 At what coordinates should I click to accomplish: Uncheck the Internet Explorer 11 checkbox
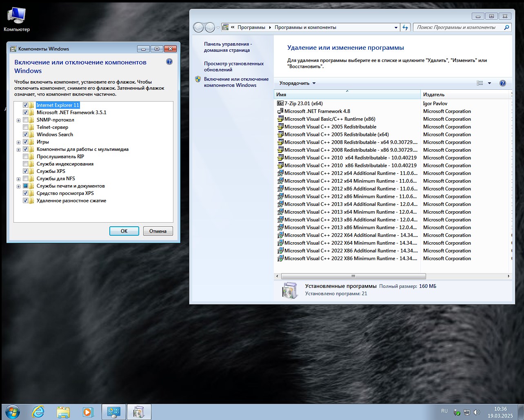pos(26,105)
